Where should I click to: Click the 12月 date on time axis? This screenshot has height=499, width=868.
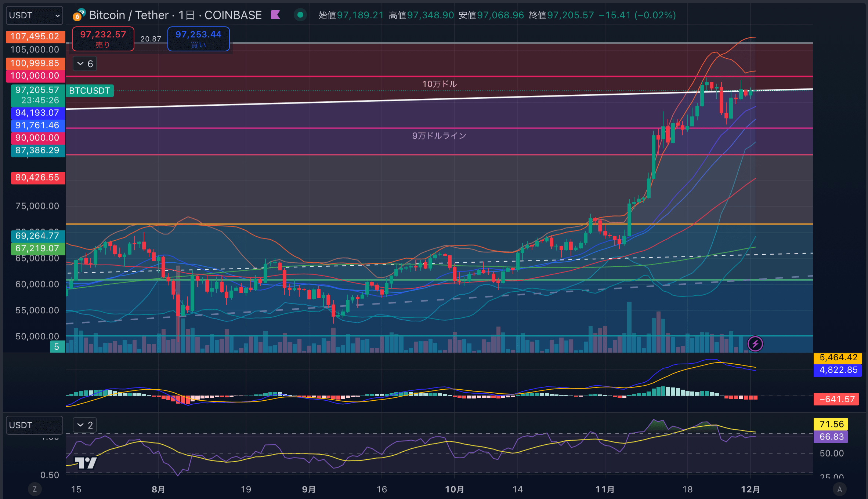click(751, 489)
